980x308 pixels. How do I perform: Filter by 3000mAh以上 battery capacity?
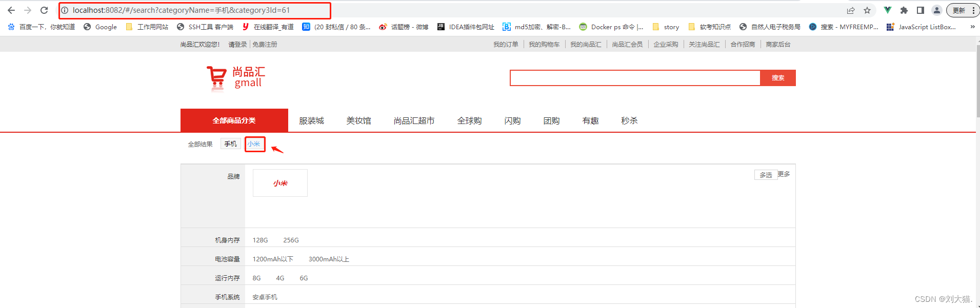pyautogui.click(x=329, y=259)
